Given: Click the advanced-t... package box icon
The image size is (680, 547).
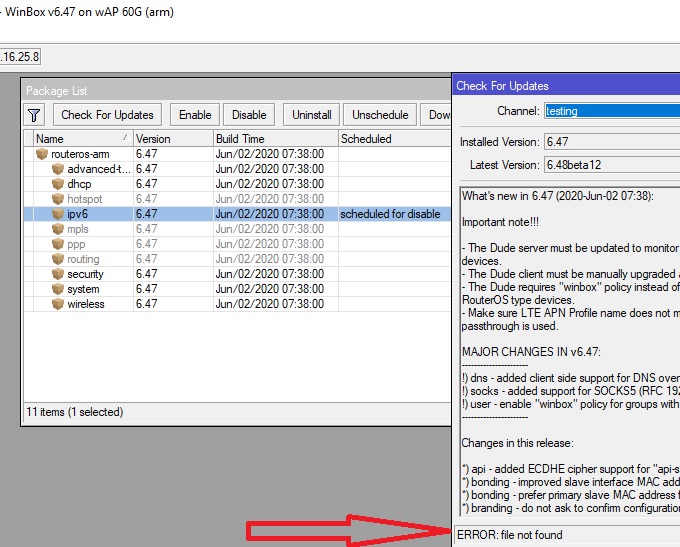Looking at the screenshot, I should [58, 169].
